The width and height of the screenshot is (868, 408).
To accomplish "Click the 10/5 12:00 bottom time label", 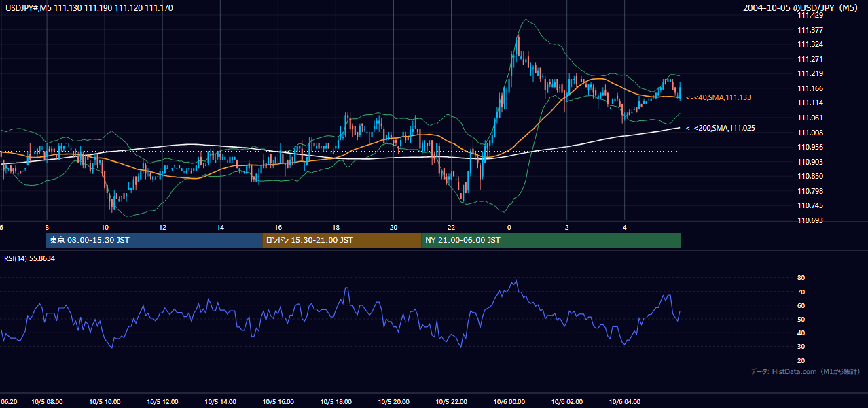I will click(x=162, y=402).
